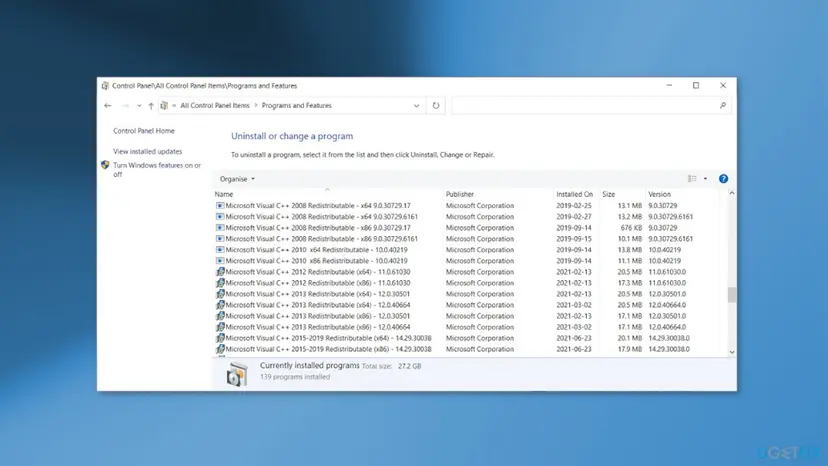Select Visual C++ 2013 (x64) 12.0.30501 row
This screenshot has height=466, width=828.
[466, 294]
